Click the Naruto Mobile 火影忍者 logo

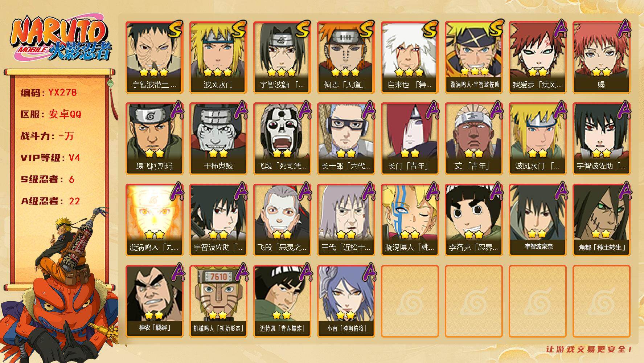(60, 39)
